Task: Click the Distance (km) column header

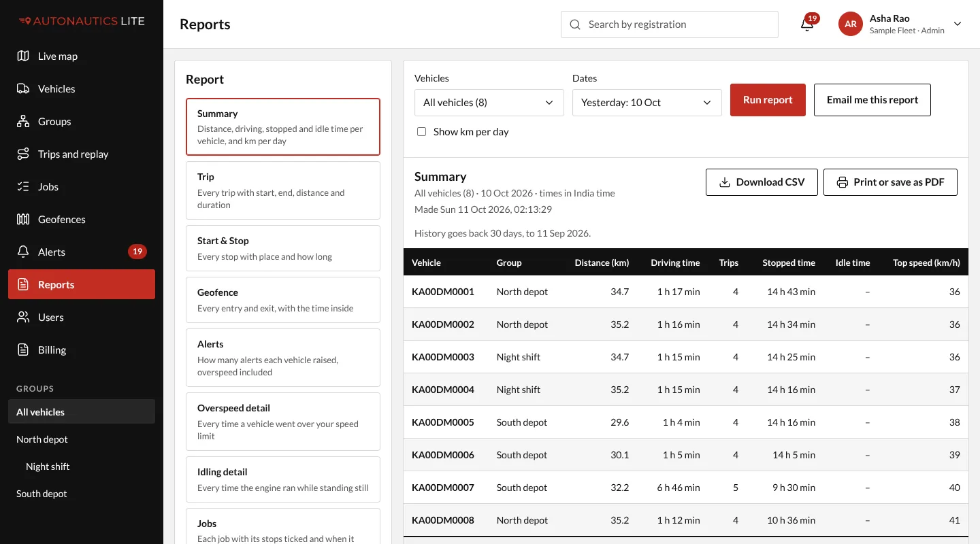Action: click(602, 262)
